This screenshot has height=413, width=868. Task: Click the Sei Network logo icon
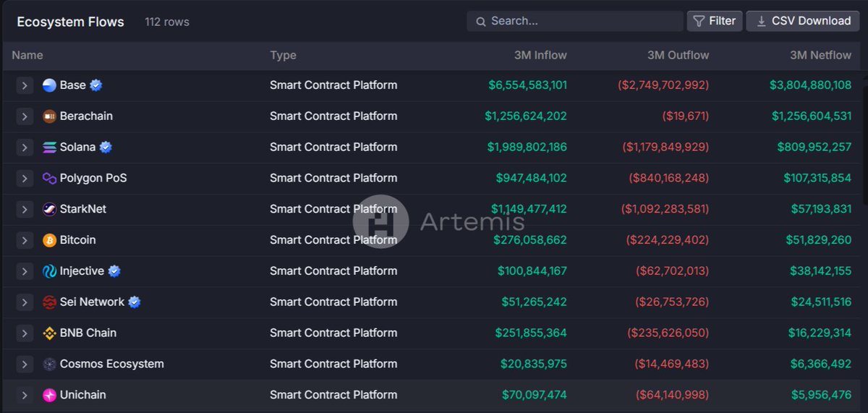tap(49, 302)
